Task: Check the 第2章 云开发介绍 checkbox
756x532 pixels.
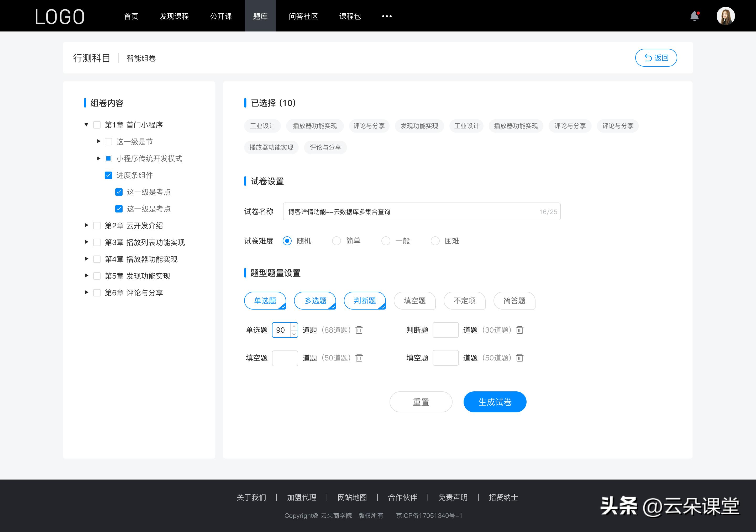Action: [x=97, y=226]
